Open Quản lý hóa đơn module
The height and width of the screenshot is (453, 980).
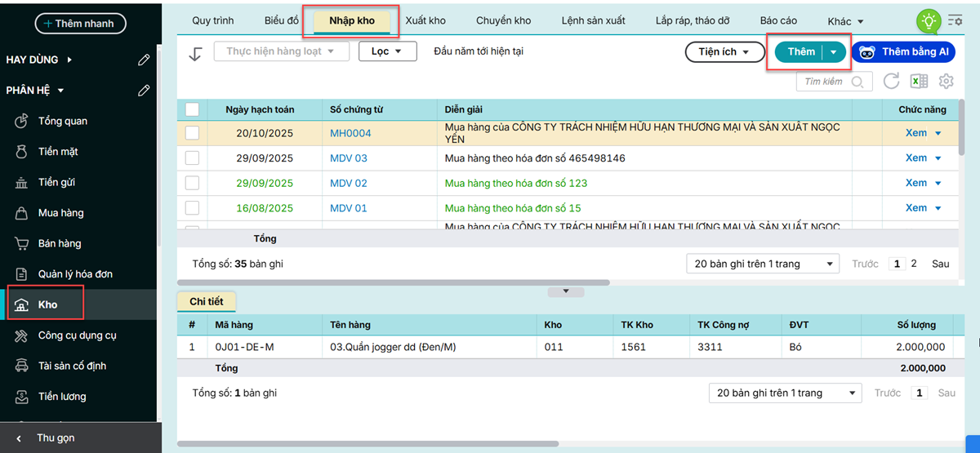(x=75, y=274)
